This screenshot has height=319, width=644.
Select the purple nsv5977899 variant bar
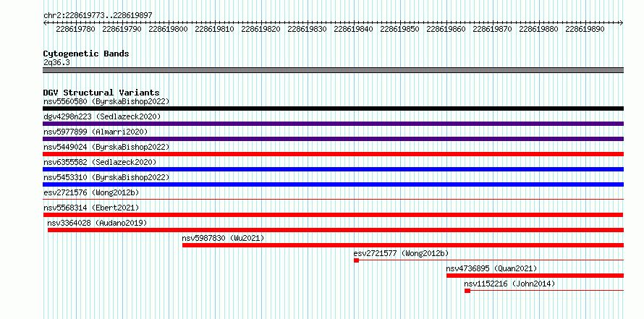click(334, 139)
